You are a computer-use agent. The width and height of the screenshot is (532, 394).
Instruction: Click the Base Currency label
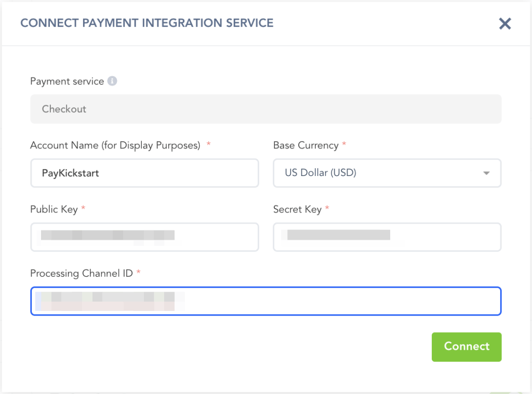(x=306, y=145)
